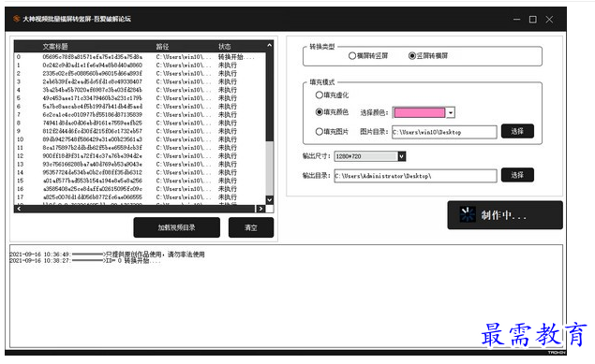The height and width of the screenshot is (364, 595).
Task: Select row 5 starting 49c453aee171
Action: (140, 98)
